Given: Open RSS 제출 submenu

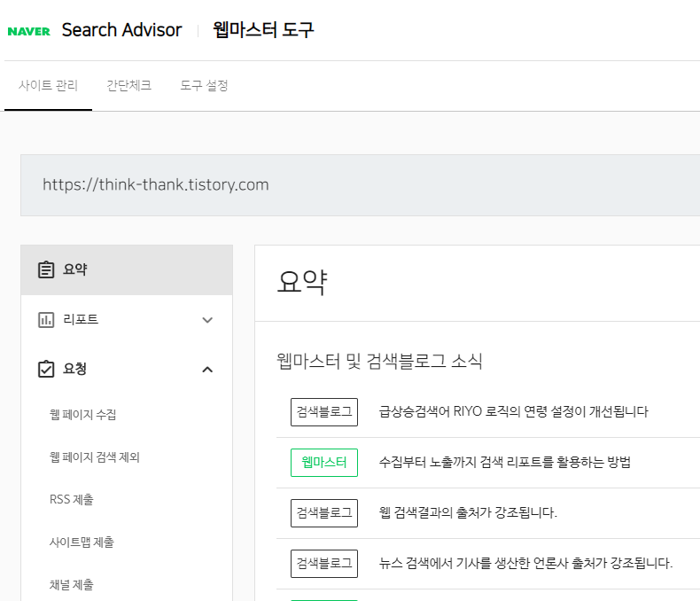Looking at the screenshot, I should coord(72,499).
